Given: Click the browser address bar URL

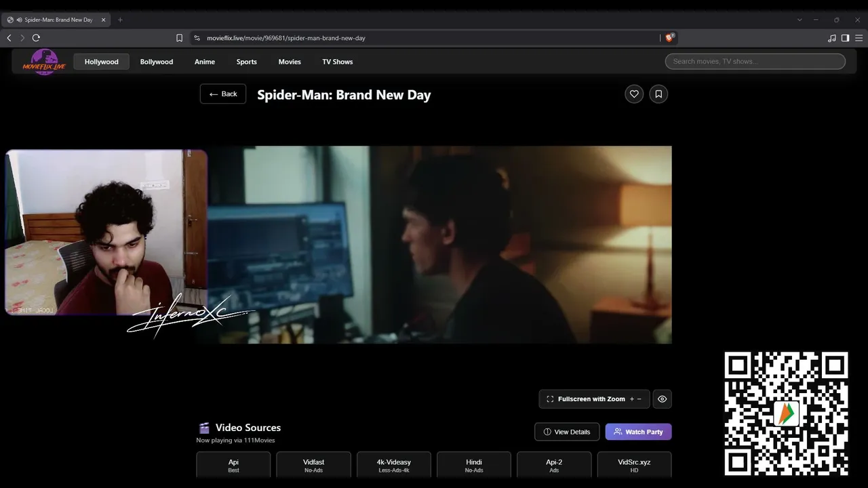Looking at the screenshot, I should pos(286,38).
